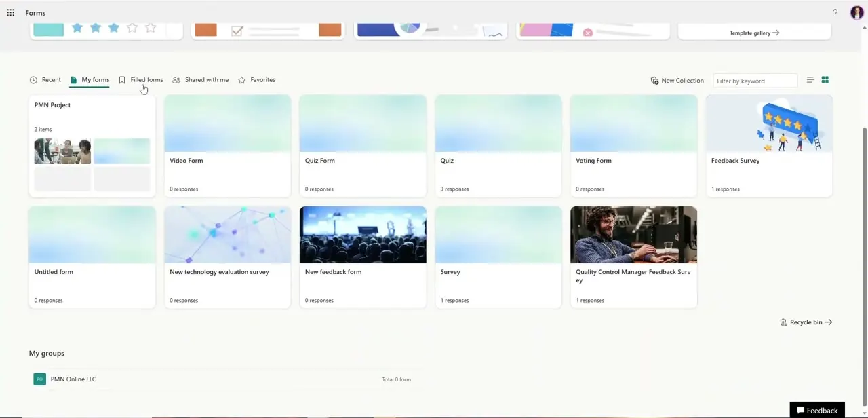Image resolution: width=868 pixels, height=418 pixels.
Task: Click the My groups heading
Action: pyautogui.click(x=47, y=353)
